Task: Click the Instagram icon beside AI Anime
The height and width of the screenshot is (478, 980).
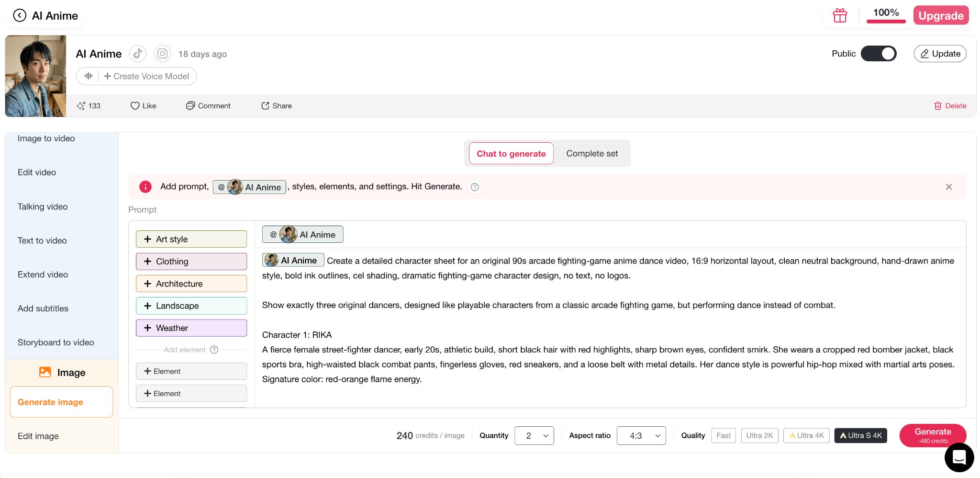Action: [x=162, y=54]
